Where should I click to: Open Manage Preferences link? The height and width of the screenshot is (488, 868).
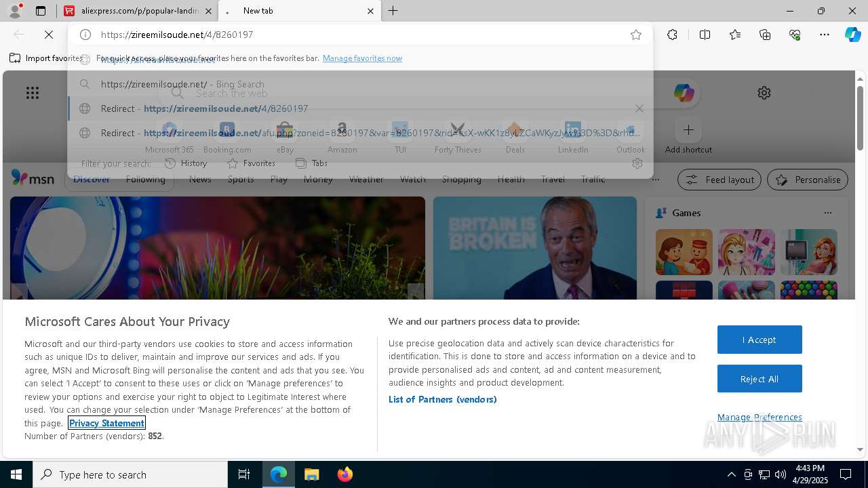click(759, 417)
